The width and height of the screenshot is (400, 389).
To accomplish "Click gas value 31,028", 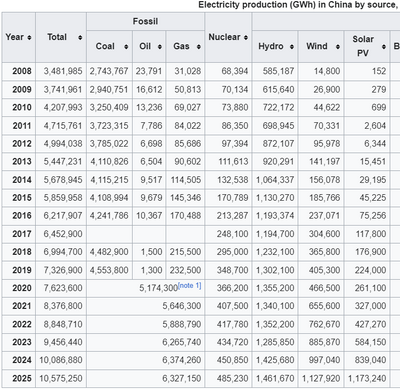I will tap(187, 71).
